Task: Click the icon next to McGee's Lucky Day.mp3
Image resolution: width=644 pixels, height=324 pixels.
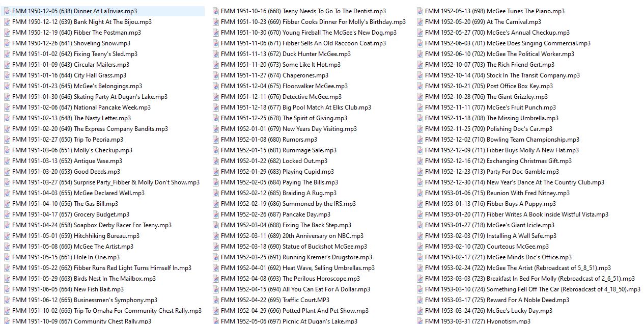Action: click(420, 311)
